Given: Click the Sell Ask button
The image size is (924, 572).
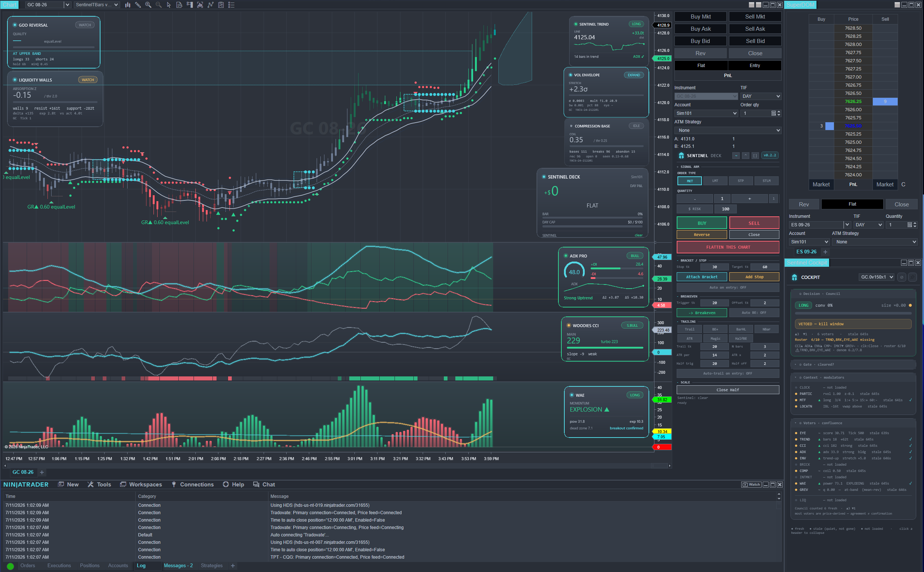Looking at the screenshot, I should point(755,29).
